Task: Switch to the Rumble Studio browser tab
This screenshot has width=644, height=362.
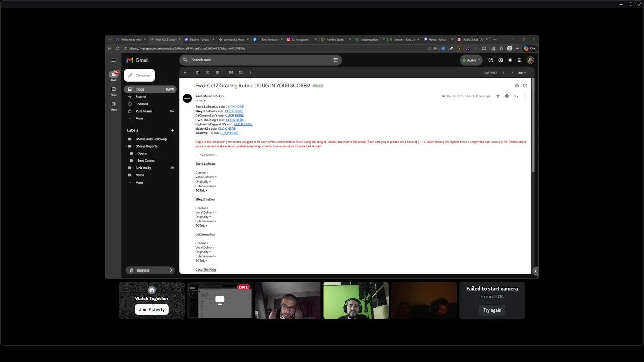Action: click(x=336, y=39)
